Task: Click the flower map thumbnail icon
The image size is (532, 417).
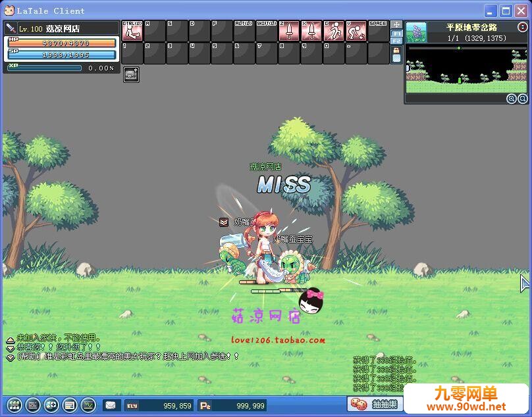Action: 416,32
